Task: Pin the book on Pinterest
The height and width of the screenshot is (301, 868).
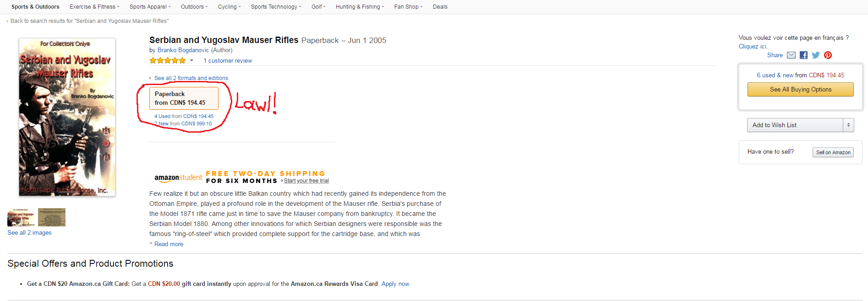Action: [828, 55]
